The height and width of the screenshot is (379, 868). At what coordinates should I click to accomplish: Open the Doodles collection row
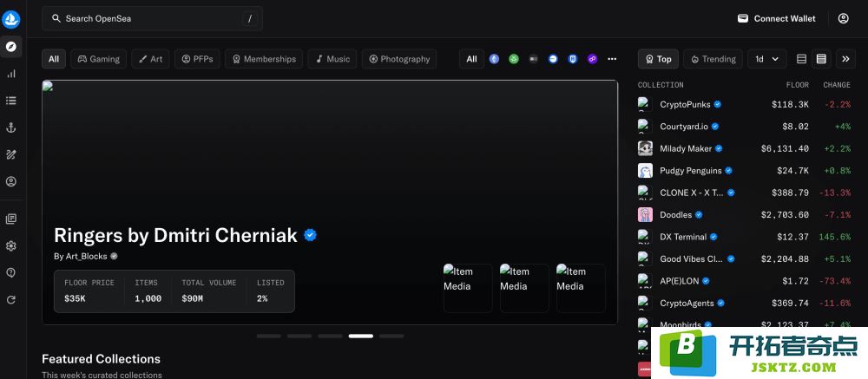(744, 215)
